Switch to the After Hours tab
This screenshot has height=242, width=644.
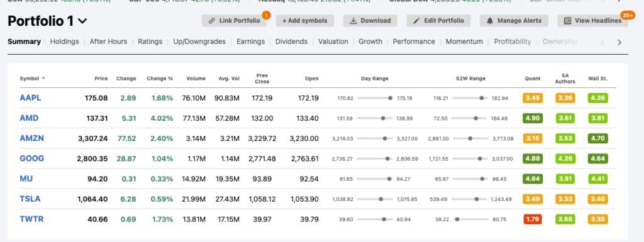[108, 41]
